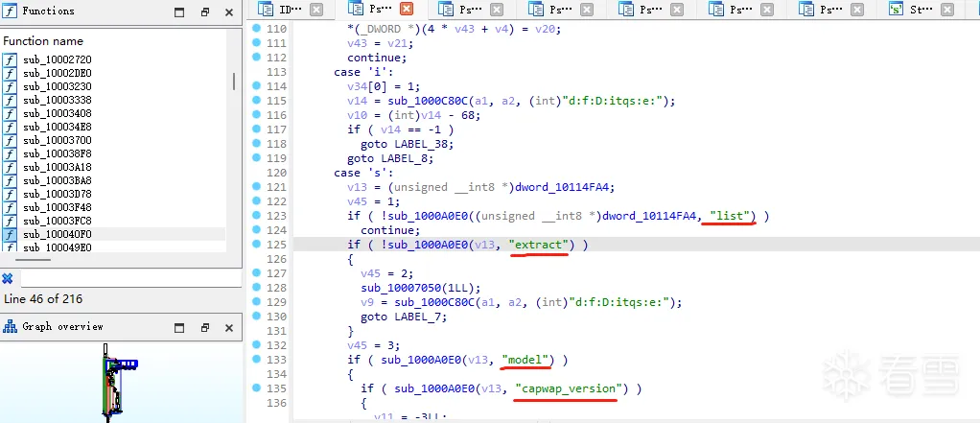
Task: Click function icon beside sub_100034E8
Action: point(10,127)
